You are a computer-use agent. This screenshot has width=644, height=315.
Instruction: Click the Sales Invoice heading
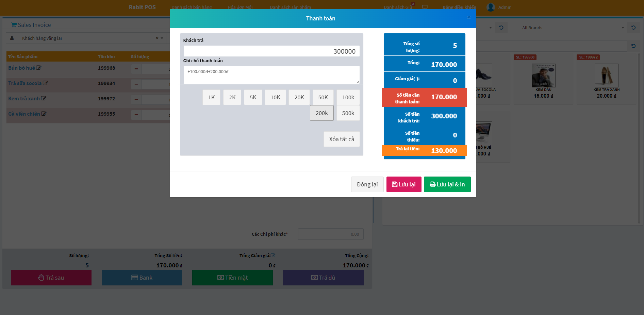(x=31, y=25)
